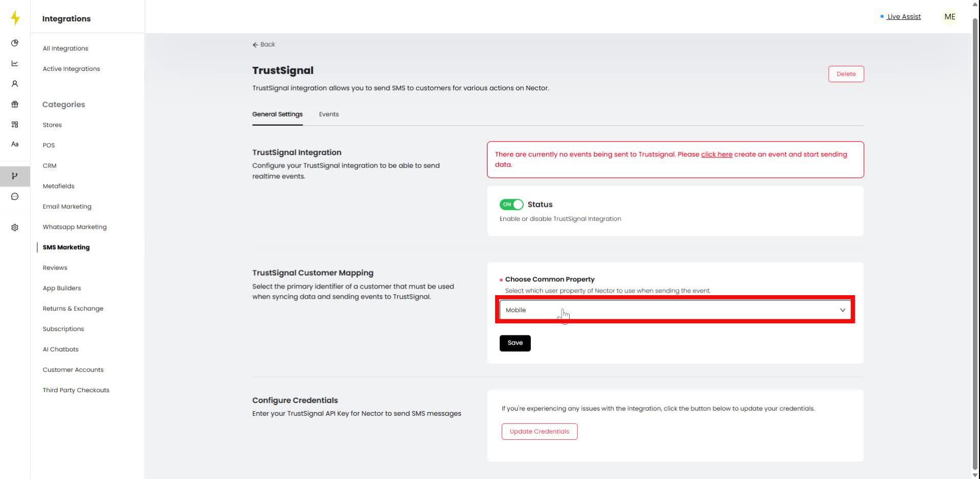Open the pie chart dashboard icon

[x=15, y=43]
